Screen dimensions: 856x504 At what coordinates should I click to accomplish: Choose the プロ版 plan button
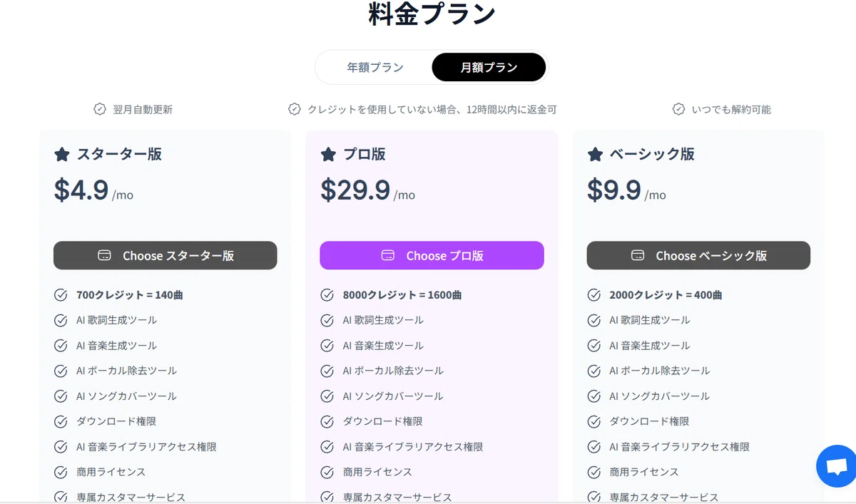[432, 255]
